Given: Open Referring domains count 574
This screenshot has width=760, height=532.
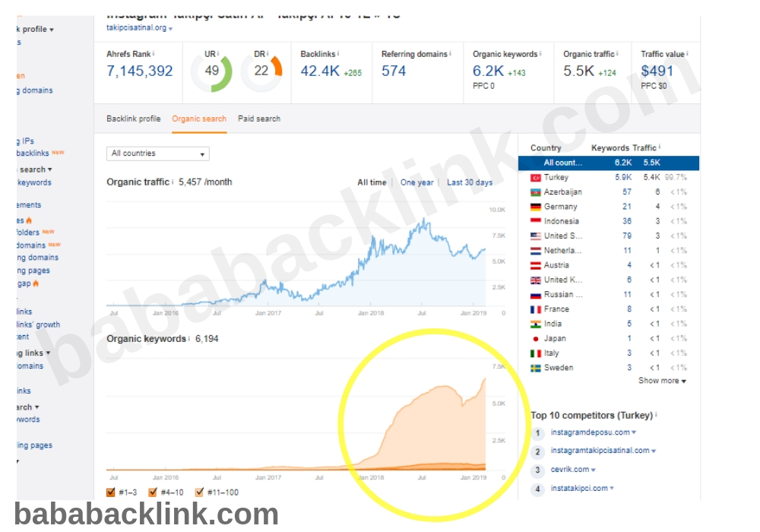Looking at the screenshot, I should [394, 71].
